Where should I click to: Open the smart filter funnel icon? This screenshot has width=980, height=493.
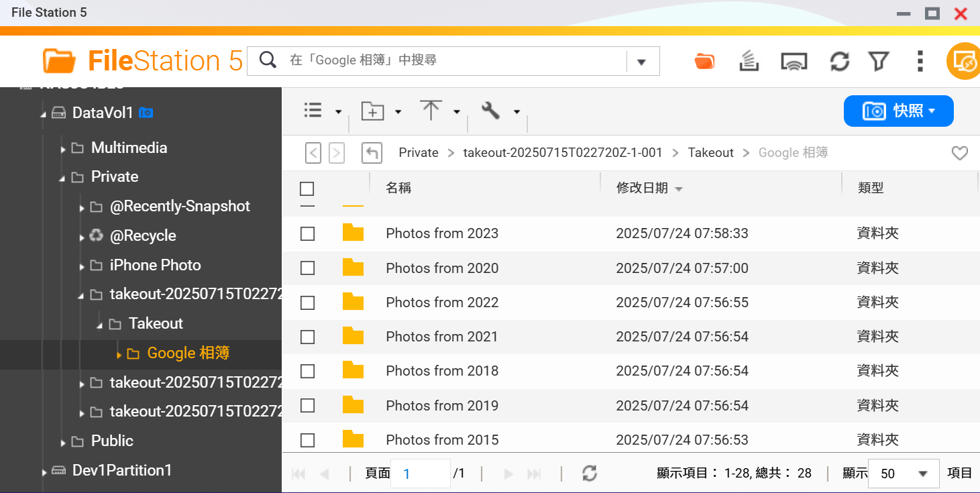click(x=879, y=62)
